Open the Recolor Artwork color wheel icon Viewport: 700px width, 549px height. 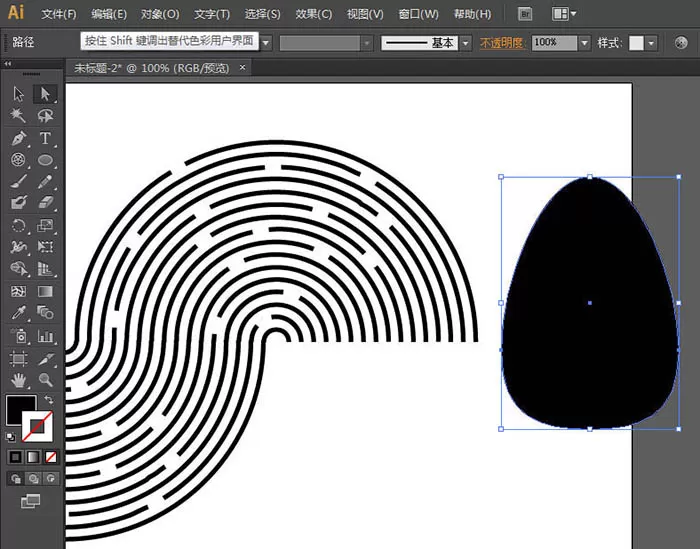pos(681,43)
